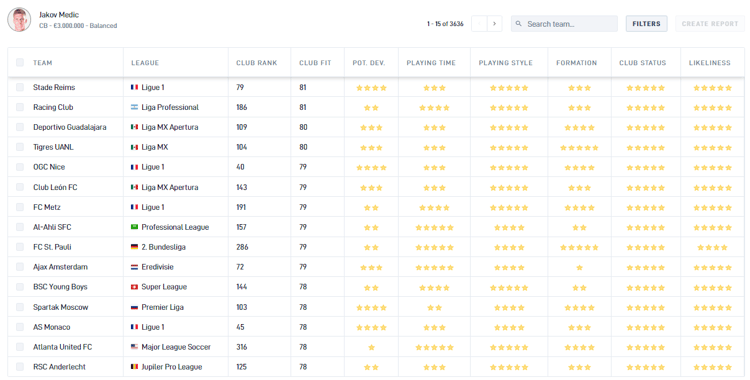Check the BSC Young Boys row checkbox
Screen dimensions: 750x380
click(20, 287)
